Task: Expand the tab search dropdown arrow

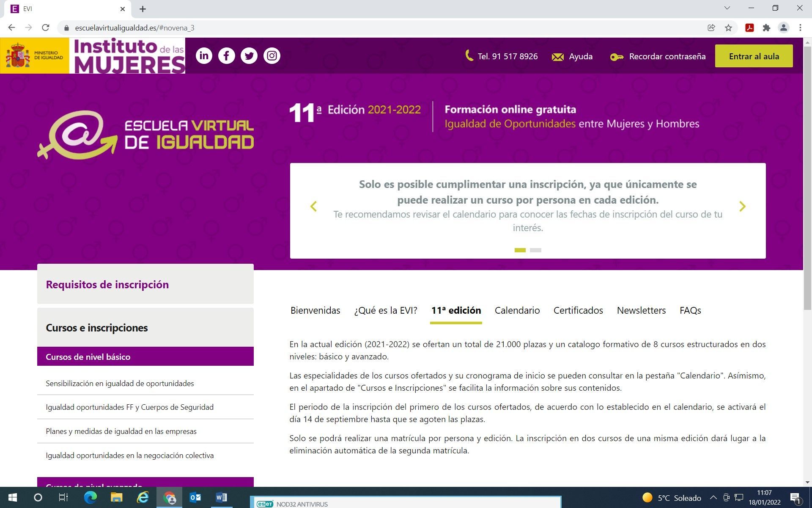Action: 727,8
